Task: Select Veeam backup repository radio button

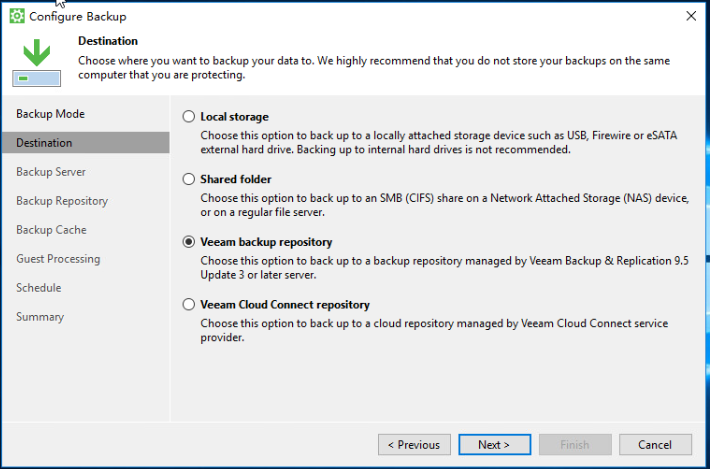Action: pos(188,242)
